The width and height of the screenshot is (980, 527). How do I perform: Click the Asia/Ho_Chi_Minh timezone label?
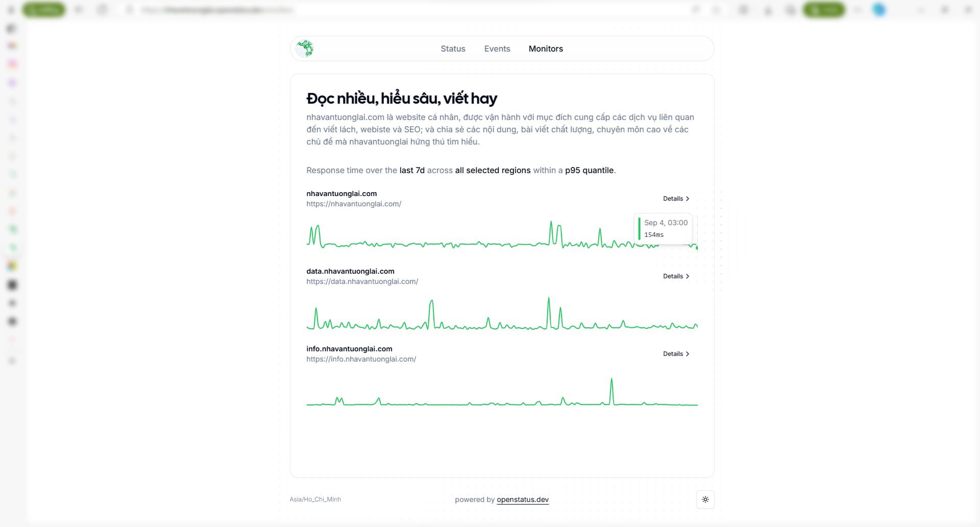click(x=315, y=499)
